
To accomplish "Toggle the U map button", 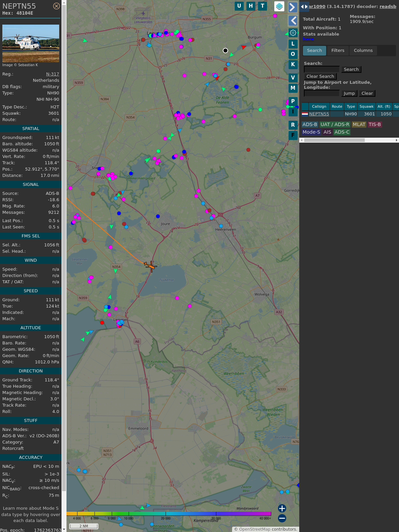I will [x=239, y=6].
